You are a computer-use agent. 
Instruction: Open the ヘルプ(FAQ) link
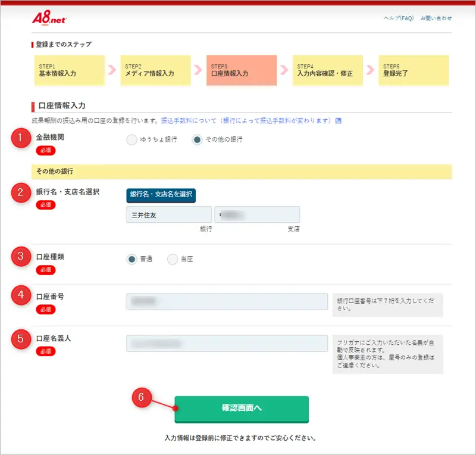pyautogui.click(x=398, y=18)
